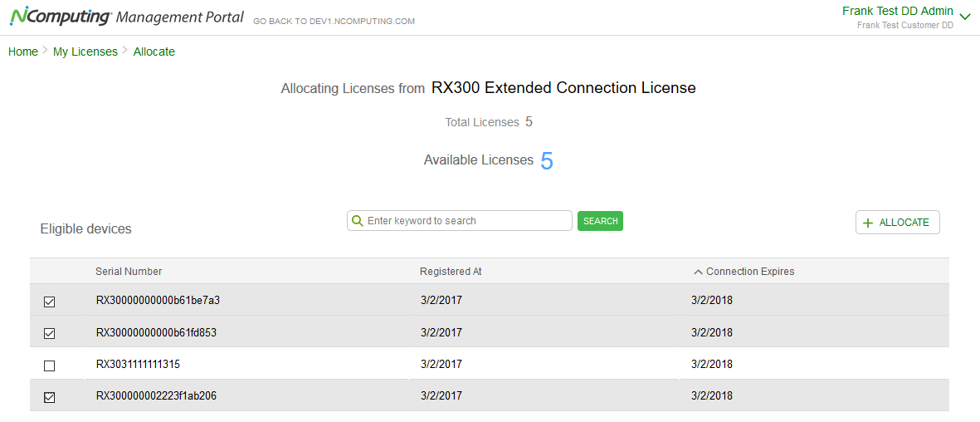The height and width of the screenshot is (422, 980).
Task: Click the NComputing logo
Action: point(61,17)
